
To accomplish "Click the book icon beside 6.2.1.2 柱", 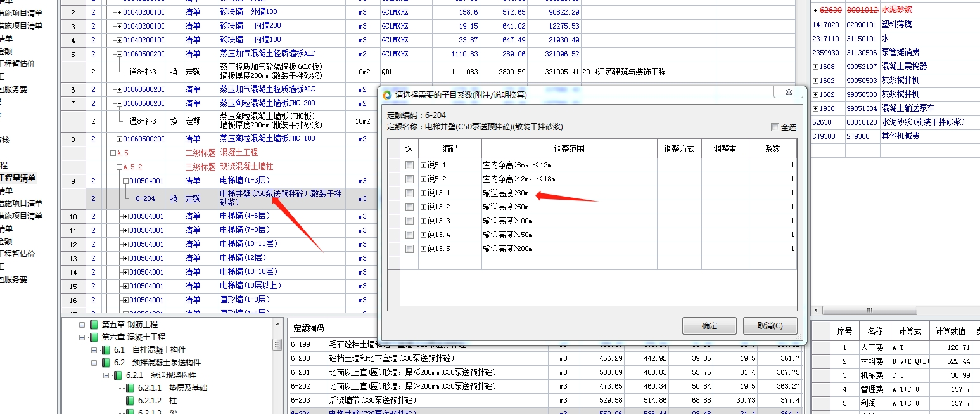I will click(x=130, y=400).
